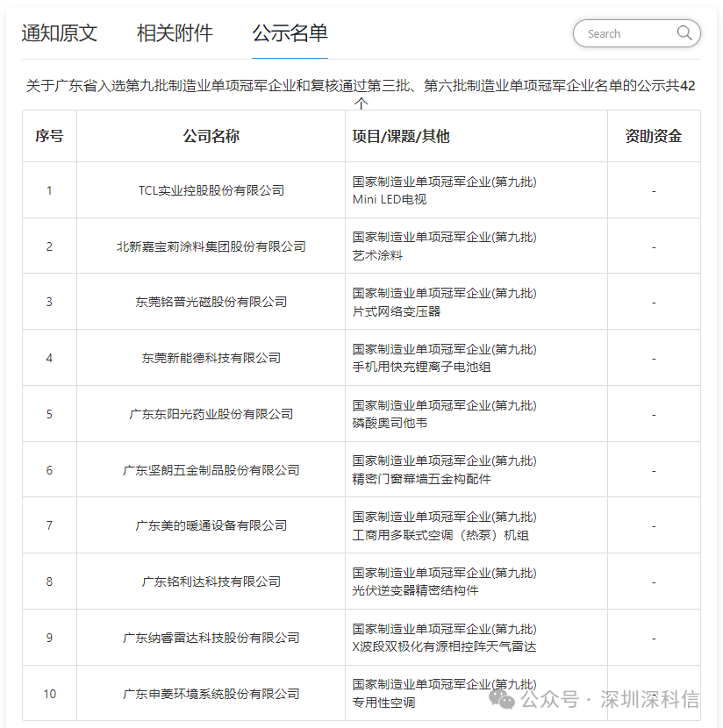Select 广东坚朗五金制品股份有限公司 cell
Screen dimensions: 723x728
[211, 470]
